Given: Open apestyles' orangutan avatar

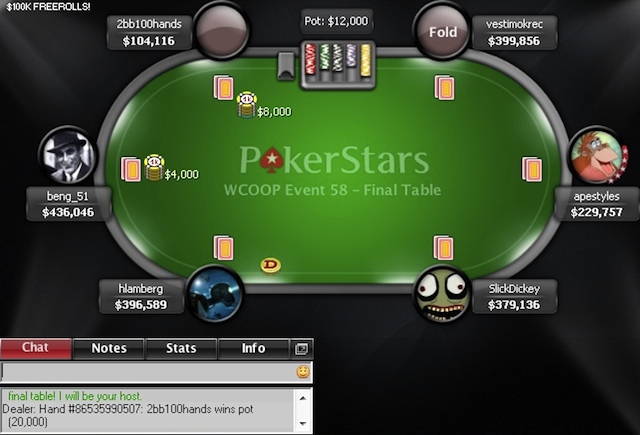Looking at the screenshot, I should [x=597, y=155].
